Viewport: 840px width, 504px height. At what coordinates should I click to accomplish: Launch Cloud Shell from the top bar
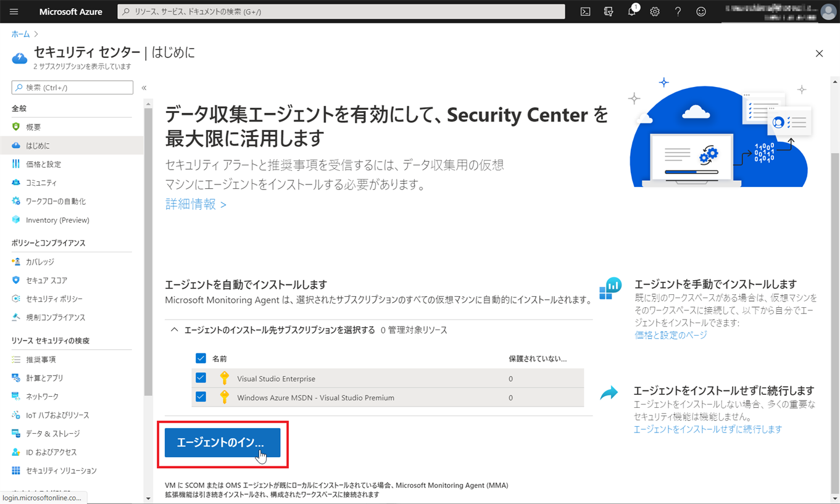coord(585,12)
